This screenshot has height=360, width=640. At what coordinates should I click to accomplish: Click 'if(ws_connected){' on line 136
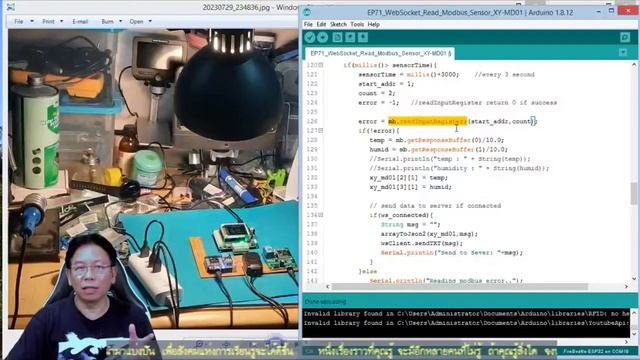[401, 215]
